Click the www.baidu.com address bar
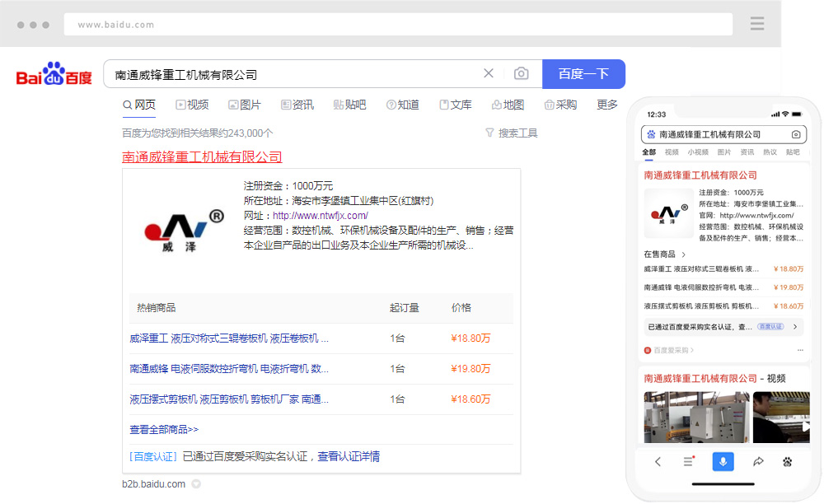 [398, 25]
